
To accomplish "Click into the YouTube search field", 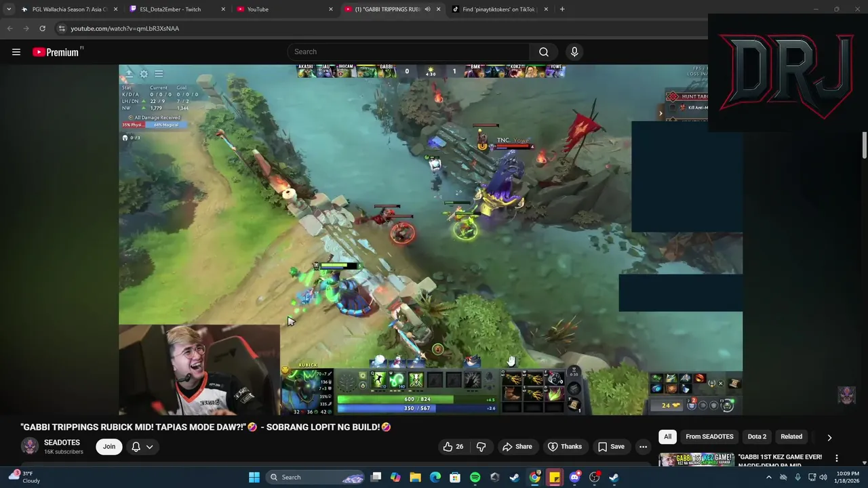I will pyautogui.click(x=408, y=52).
